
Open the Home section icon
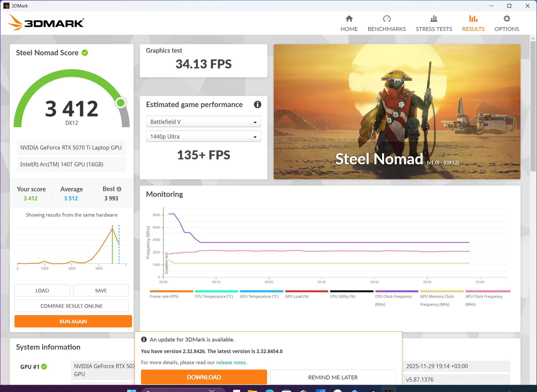tap(349, 19)
